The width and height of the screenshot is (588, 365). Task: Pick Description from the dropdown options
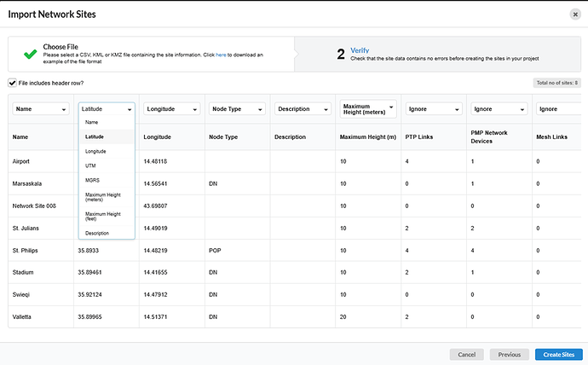click(x=97, y=232)
